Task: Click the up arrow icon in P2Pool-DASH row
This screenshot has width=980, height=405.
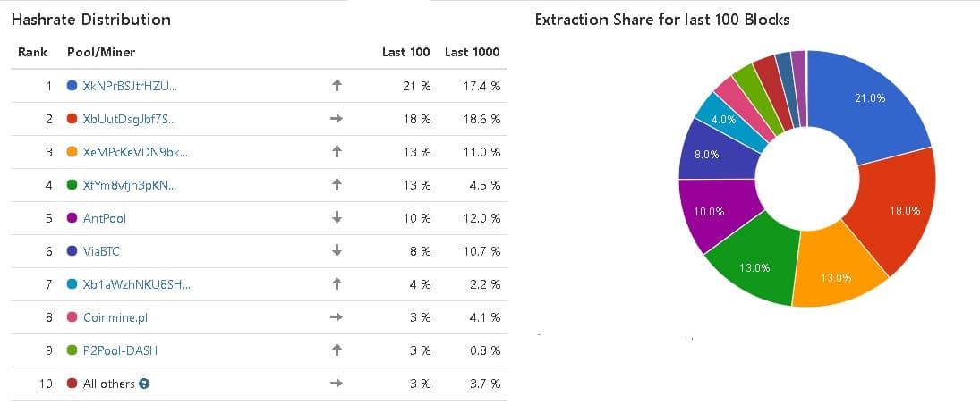Action: pyautogui.click(x=337, y=350)
